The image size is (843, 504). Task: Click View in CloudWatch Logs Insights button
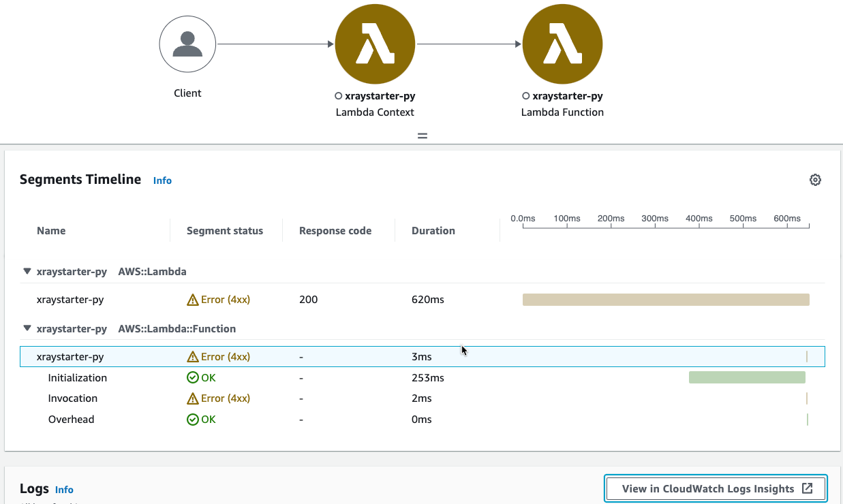[716, 488]
